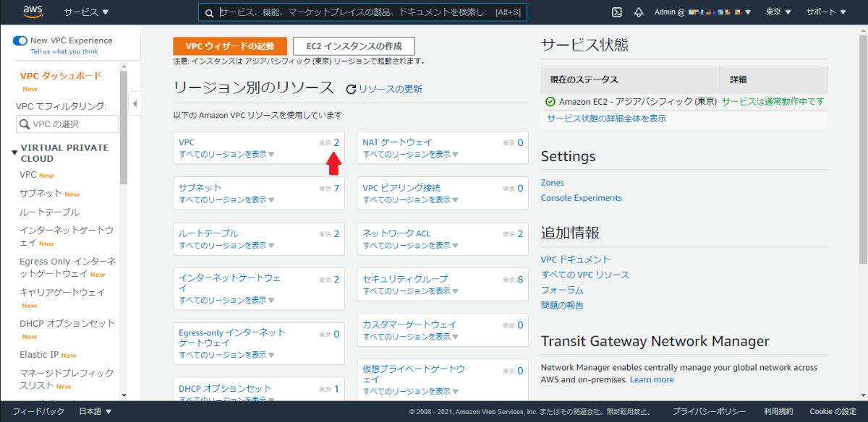Open インターネットゲートウェイ in the sidebar
868x422 pixels.
[x=67, y=236]
